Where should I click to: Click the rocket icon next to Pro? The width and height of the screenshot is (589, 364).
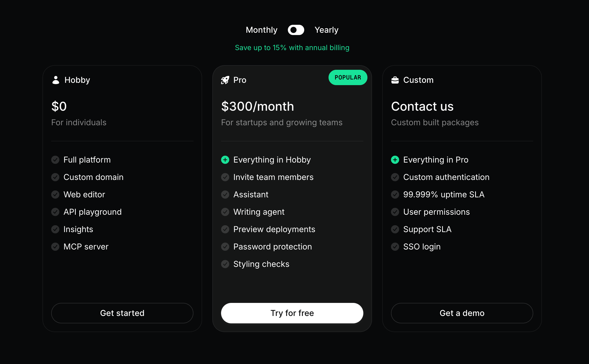coord(225,80)
